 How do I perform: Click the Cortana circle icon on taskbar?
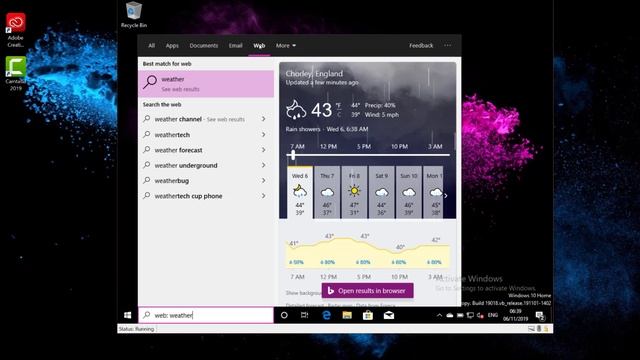[284, 315]
